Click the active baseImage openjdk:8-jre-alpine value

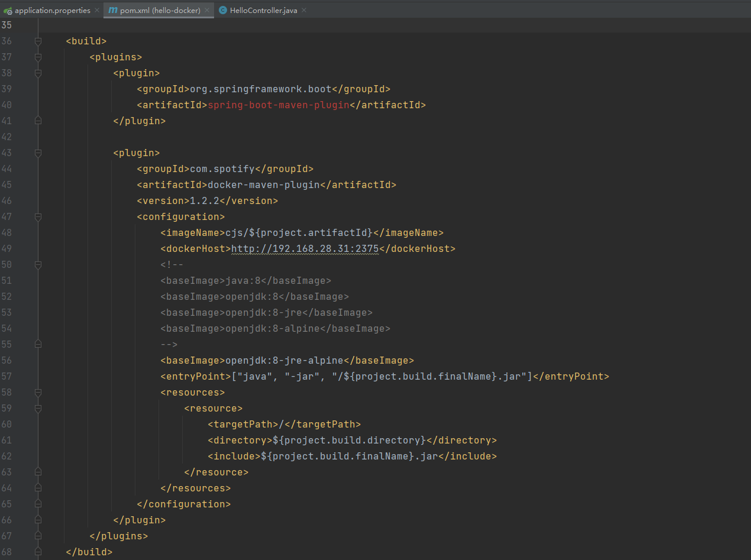pyautogui.click(x=284, y=361)
